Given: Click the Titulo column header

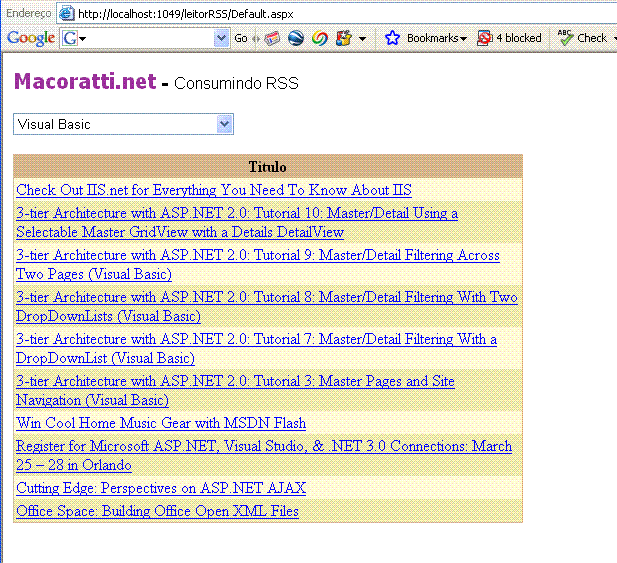Looking at the screenshot, I should point(268,167).
